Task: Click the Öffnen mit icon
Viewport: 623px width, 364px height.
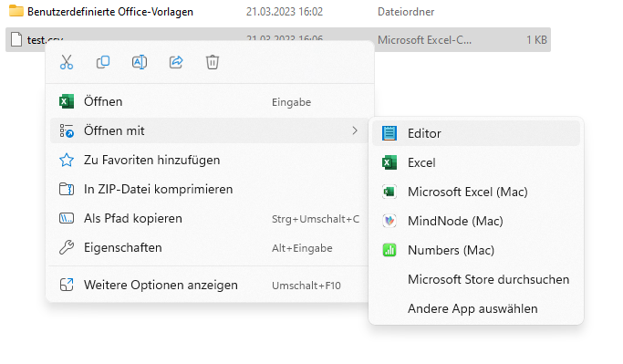Action: (67, 130)
